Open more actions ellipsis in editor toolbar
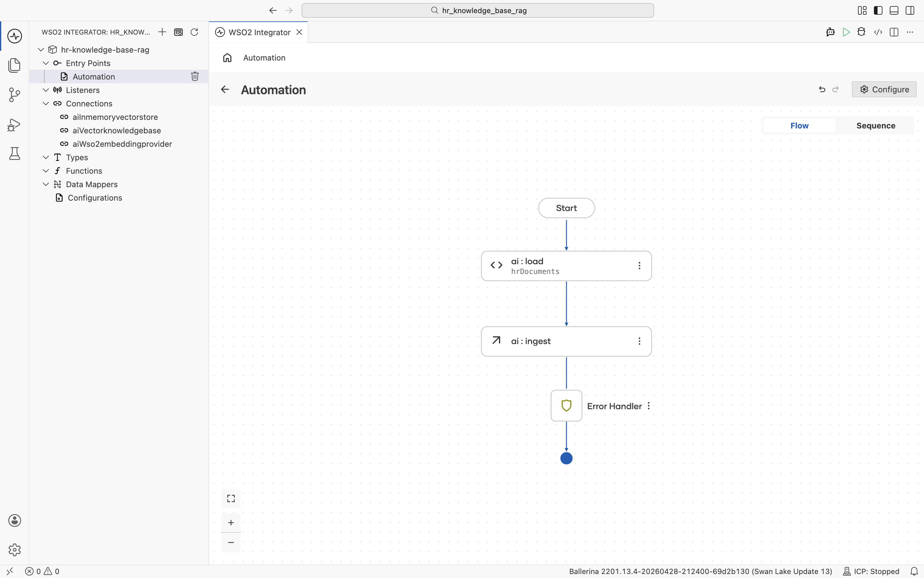The width and height of the screenshot is (924, 578). coord(910,32)
